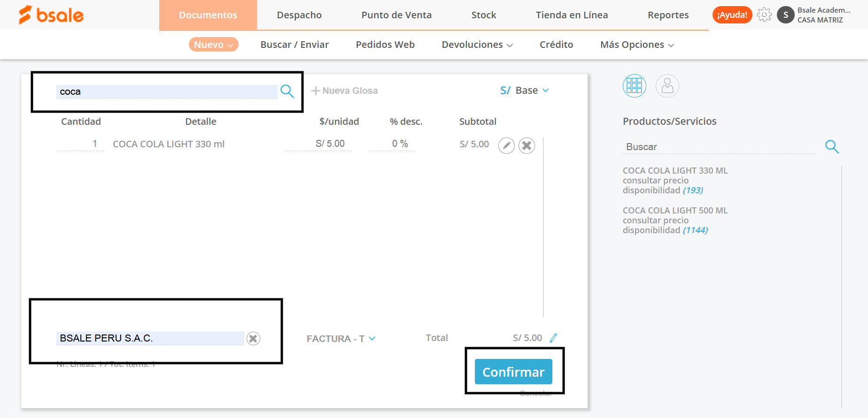Click pencil icon on Coca Cola Light row
This screenshot has height=418, width=868.
coord(506,146)
